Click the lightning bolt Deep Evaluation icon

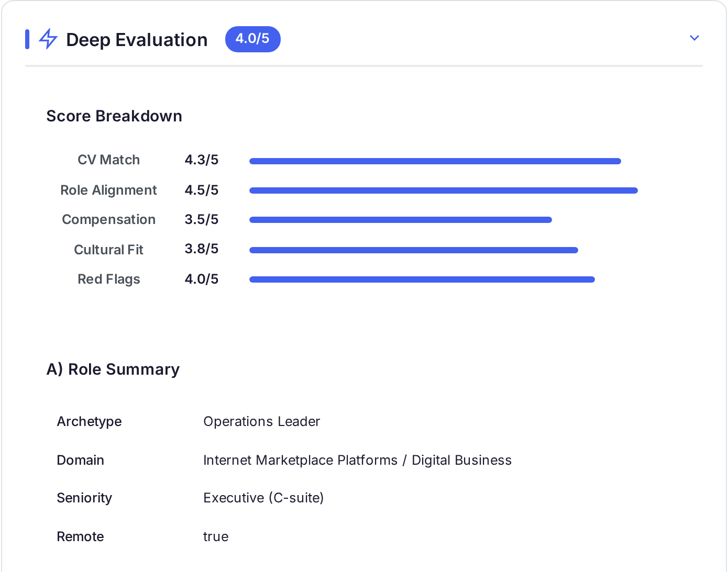click(x=48, y=39)
